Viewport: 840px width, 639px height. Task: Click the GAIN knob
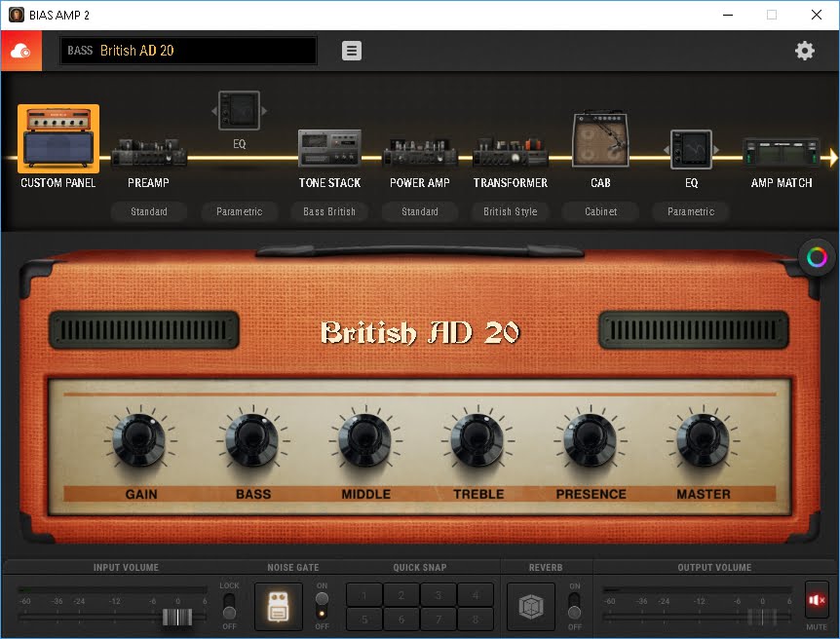141,441
